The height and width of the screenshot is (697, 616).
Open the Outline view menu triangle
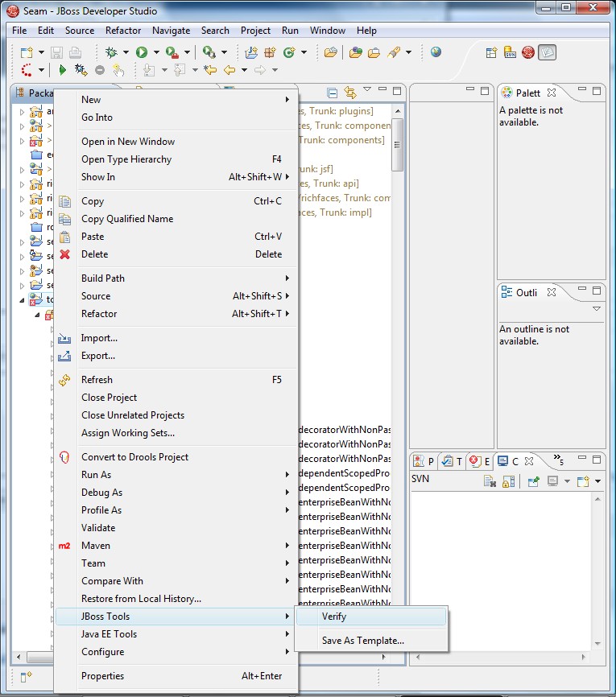click(597, 308)
